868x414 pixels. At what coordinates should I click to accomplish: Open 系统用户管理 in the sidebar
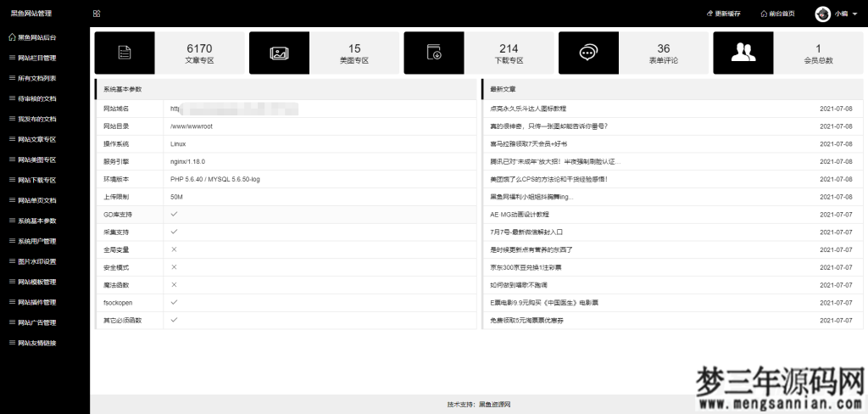(x=33, y=241)
